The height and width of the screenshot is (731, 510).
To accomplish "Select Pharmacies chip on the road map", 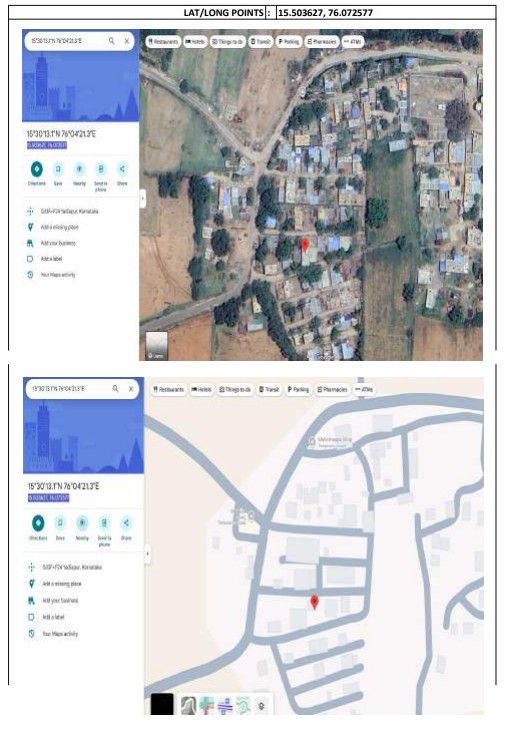I will pos(332,389).
